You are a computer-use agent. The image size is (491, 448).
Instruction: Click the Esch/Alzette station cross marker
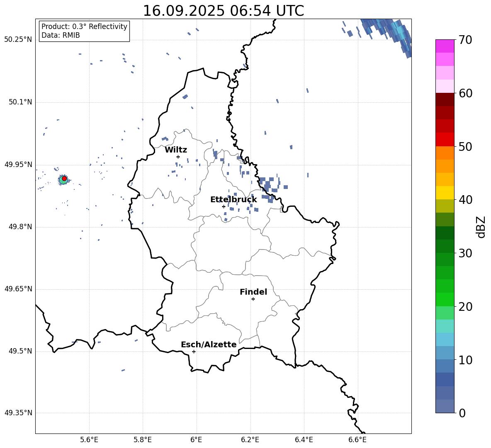194,351
